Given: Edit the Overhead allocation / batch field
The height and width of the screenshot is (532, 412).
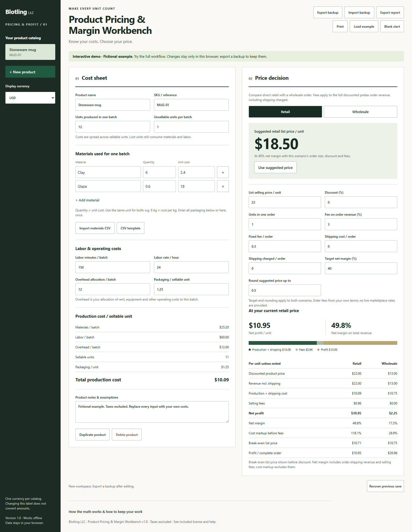Looking at the screenshot, I should [x=113, y=289].
